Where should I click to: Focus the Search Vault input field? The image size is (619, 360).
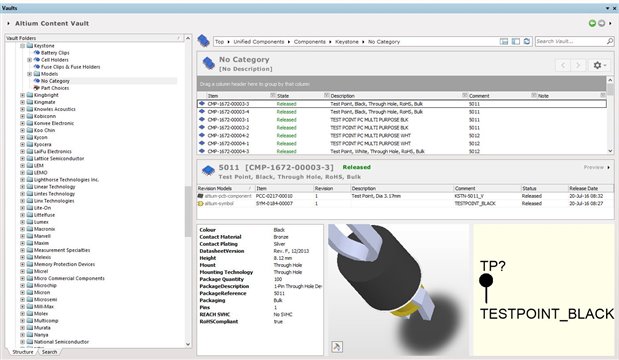pyautogui.click(x=570, y=41)
